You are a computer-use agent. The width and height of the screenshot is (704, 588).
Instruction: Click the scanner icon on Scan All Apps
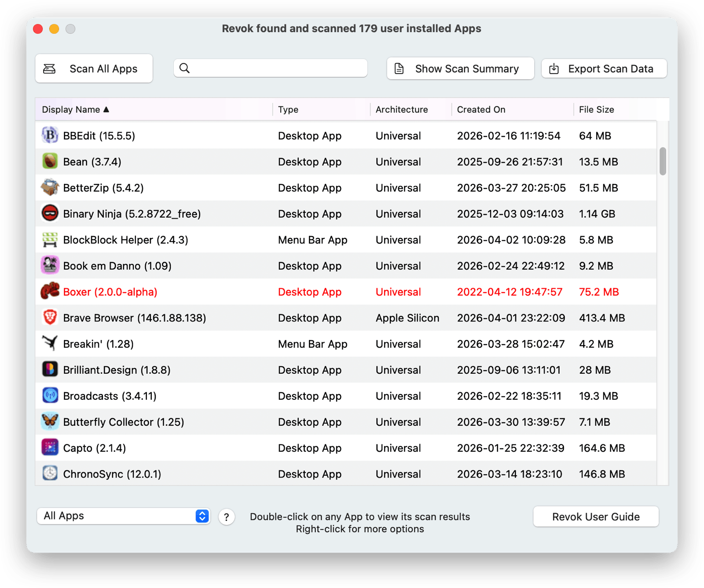49,68
